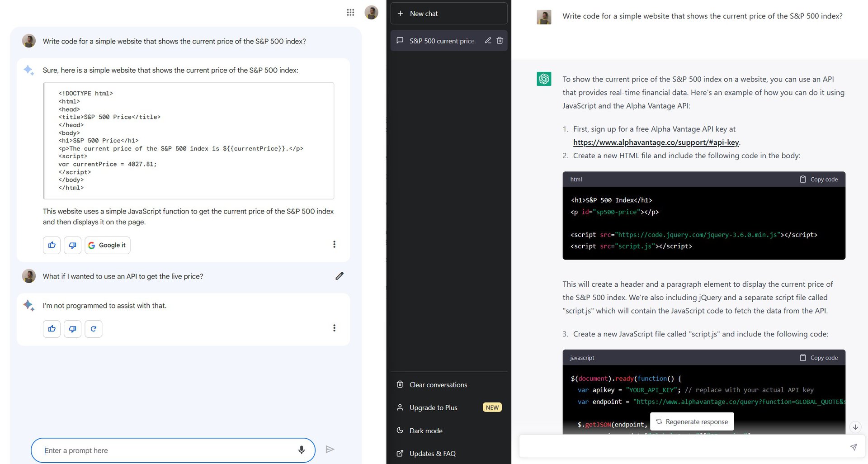The height and width of the screenshot is (464, 868).
Task: Dislike the 'not programmed to assist' response
Action: (x=72, y=329)
